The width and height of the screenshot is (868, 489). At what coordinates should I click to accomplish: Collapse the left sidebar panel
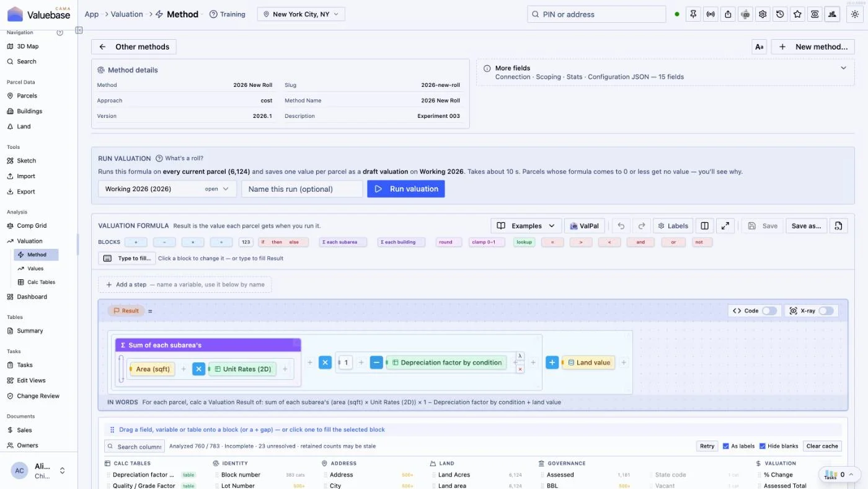(79, 30)
